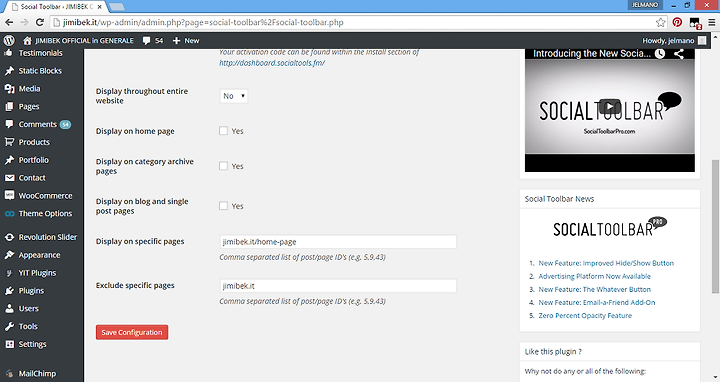The image size is (720, 382).
Task: Open Display throughout entire website dropdown
Action: click(x=234, y=96)
